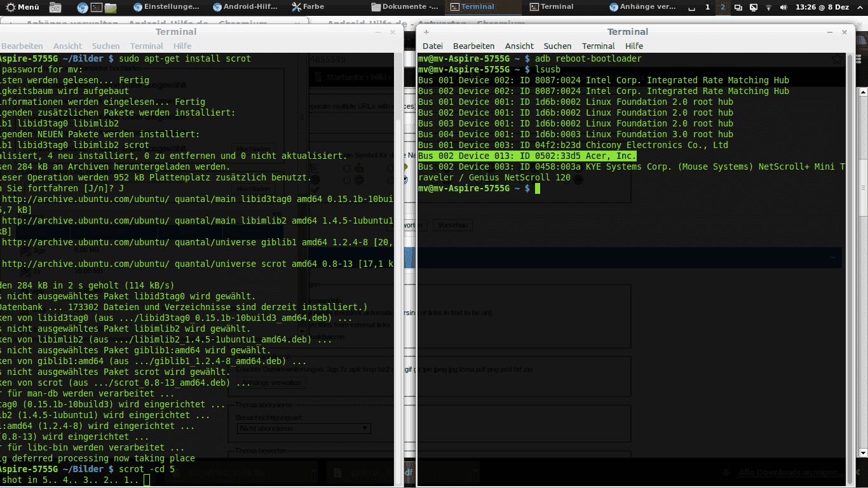Click the up-arrow at panel's right end
Screen dimensions: 868x488
pos(859,8)
